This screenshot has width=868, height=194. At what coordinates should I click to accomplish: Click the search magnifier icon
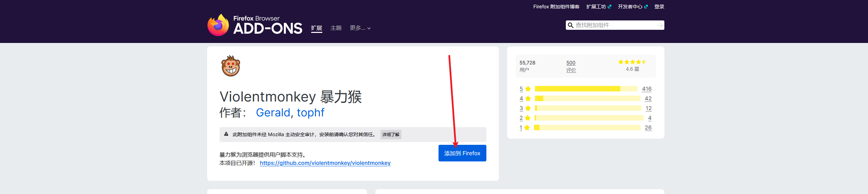pyautogui.click(x=570, y=25)
